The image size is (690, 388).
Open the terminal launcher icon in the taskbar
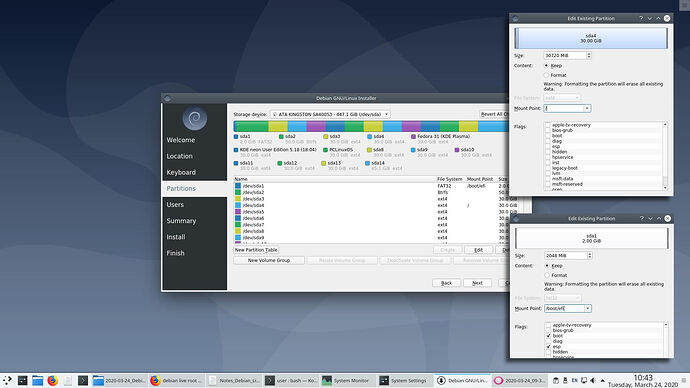(83, 380)
